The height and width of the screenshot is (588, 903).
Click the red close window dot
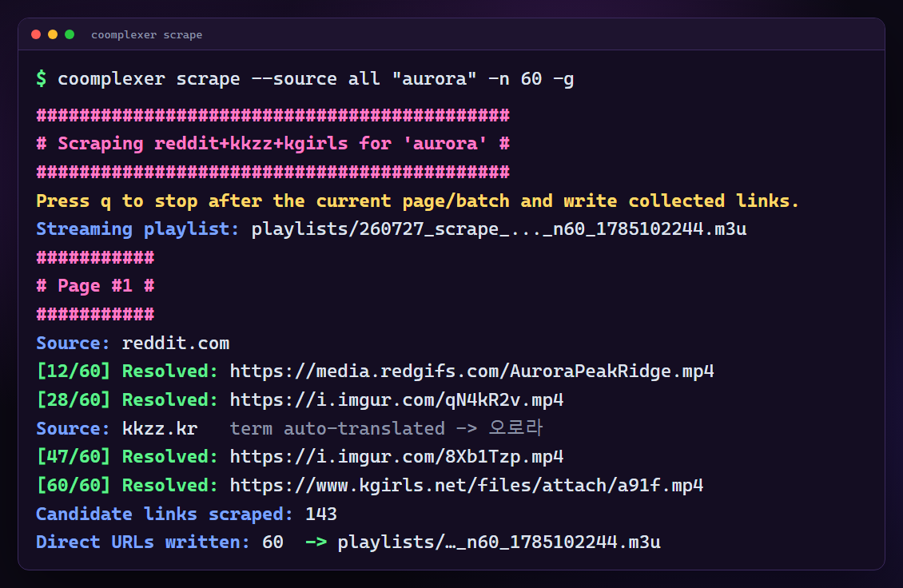36,34
